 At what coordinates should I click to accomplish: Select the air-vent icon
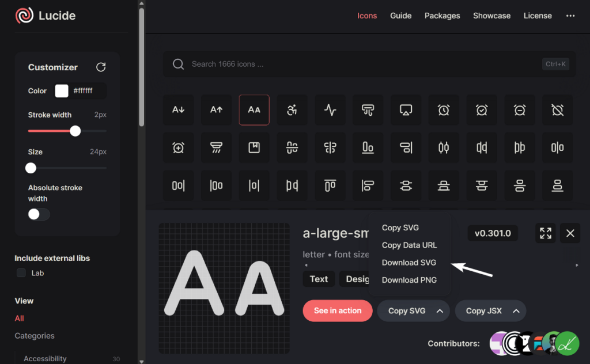tap(368, 109)
